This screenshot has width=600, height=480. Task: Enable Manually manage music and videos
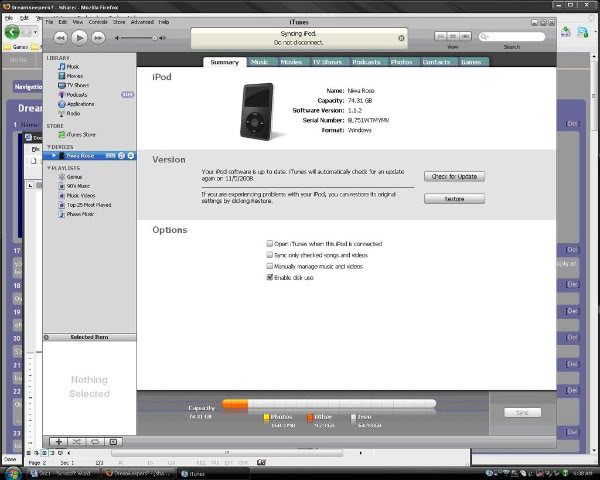pos(270,266)
